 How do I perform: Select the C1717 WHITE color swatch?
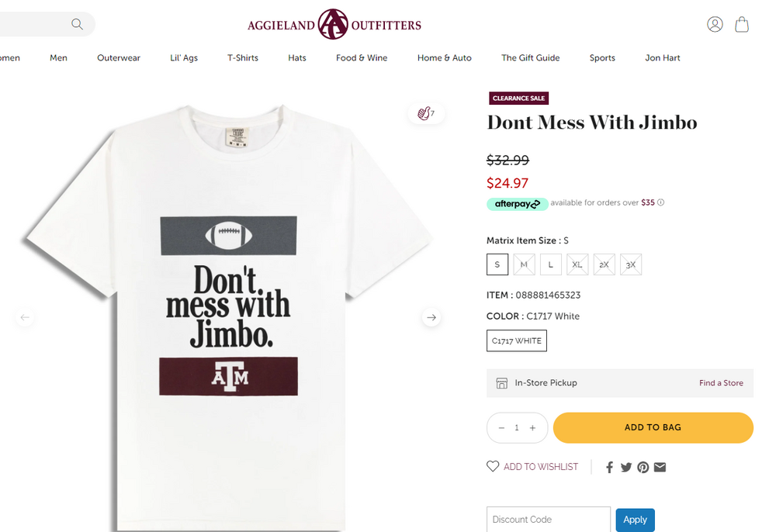(517, 340)
